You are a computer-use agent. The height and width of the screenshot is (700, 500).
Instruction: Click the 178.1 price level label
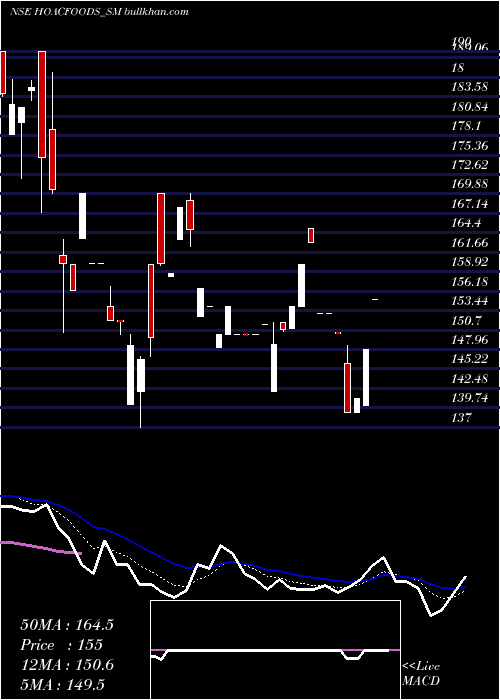(x=466, y=126)
